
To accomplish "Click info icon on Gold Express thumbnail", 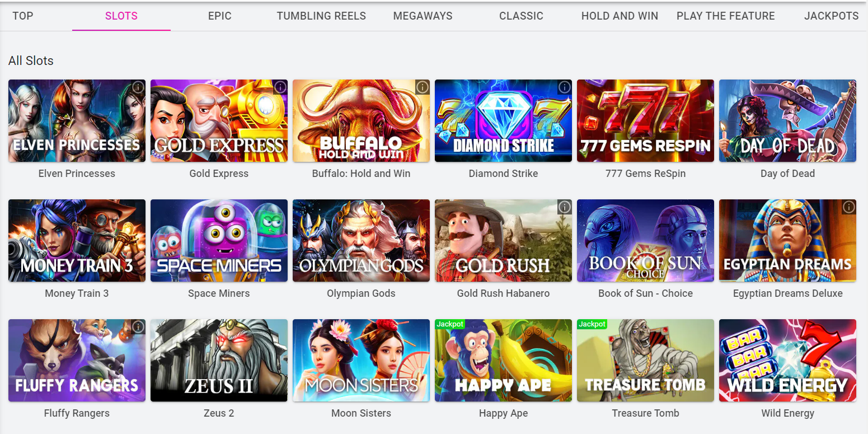I will (x=280, y=87).
